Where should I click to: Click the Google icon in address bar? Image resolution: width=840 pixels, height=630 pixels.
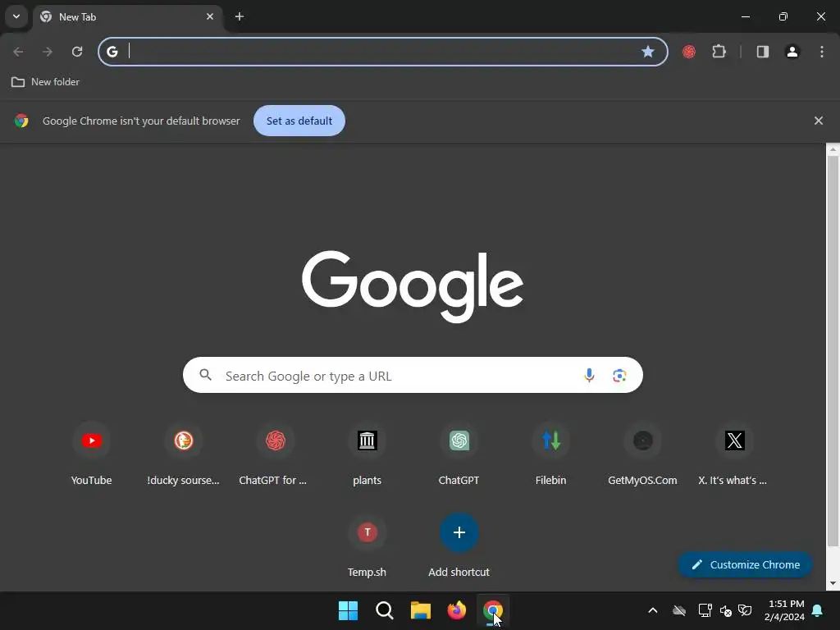coord(112,52)
